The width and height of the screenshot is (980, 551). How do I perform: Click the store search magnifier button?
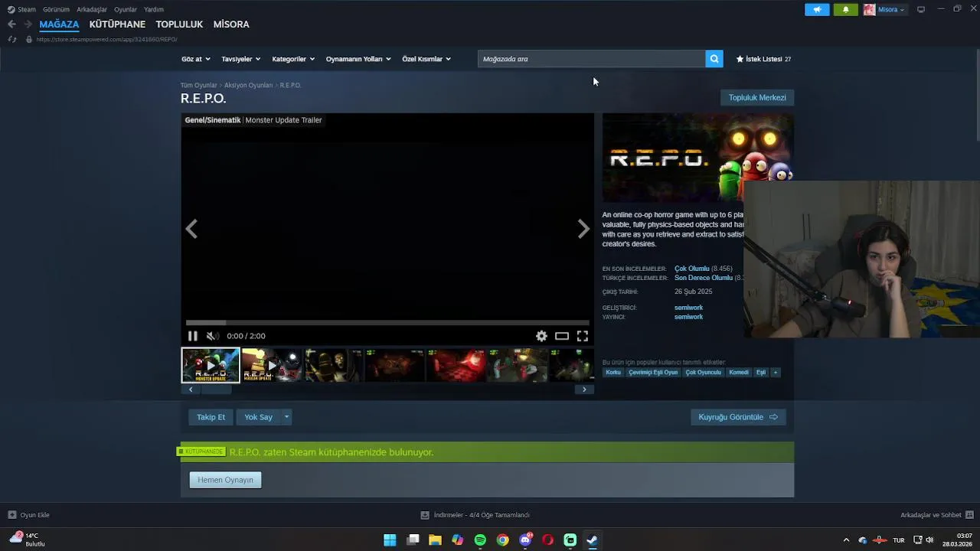[x=714, y=59]
